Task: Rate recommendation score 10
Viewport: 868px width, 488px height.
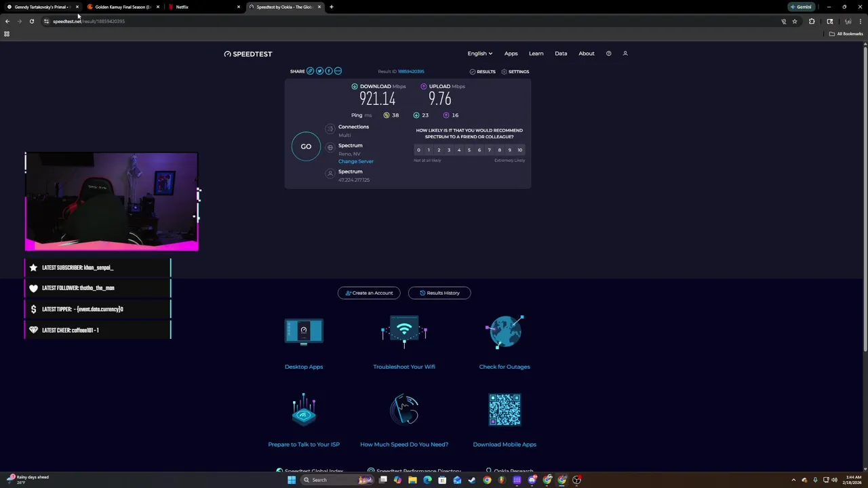Action: point(520,150)
